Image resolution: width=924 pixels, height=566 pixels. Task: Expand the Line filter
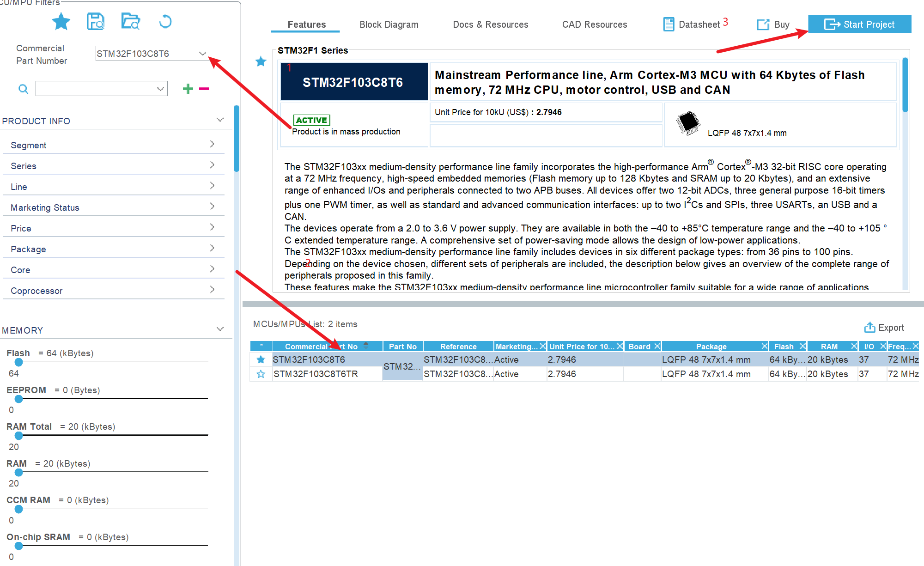coord(212,186)
